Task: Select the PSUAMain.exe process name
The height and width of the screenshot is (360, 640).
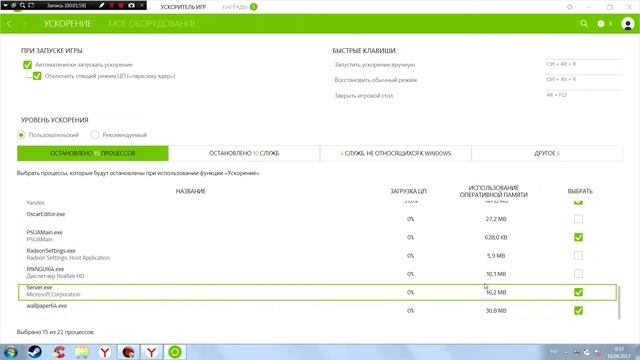Action: coord(44,232)
